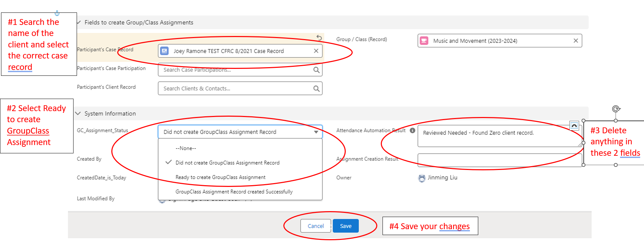Click the undo arrow above Participant's Case Record
The width and height of the screenshot is (644, 252).
pyautogui.click(x=319, y=37)
